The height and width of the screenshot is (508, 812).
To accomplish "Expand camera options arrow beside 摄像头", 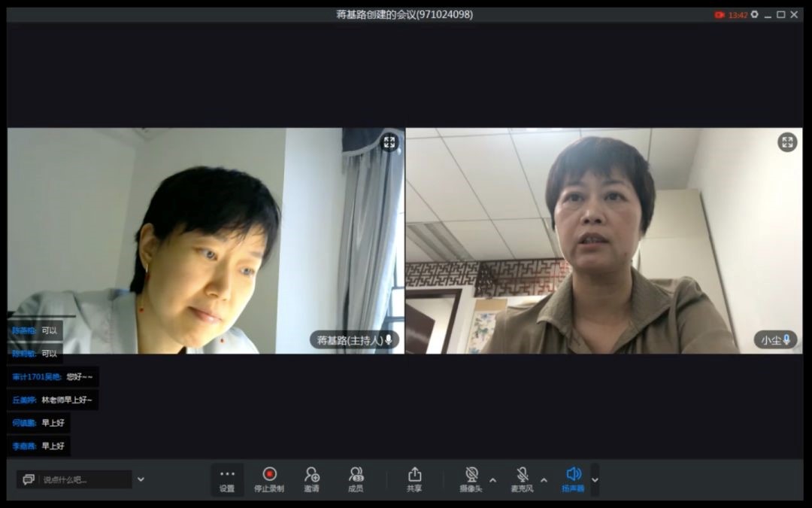I will (x=493, y=479).
